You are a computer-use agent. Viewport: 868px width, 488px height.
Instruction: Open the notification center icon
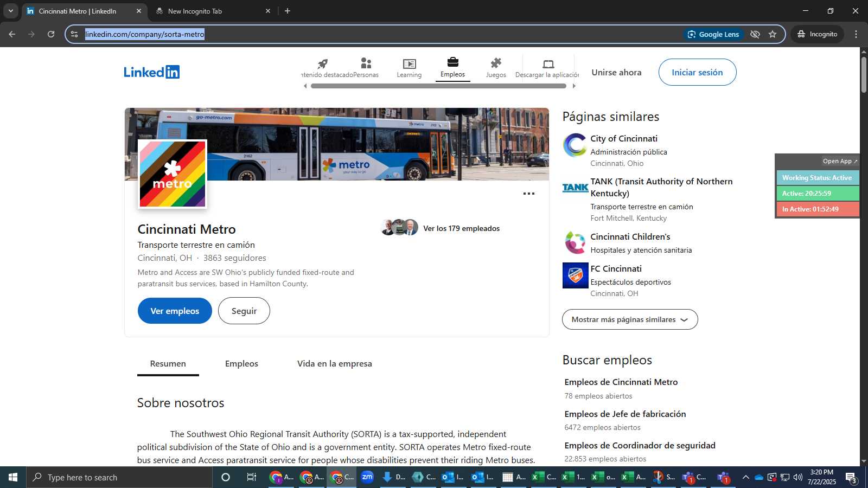[851, 478]
